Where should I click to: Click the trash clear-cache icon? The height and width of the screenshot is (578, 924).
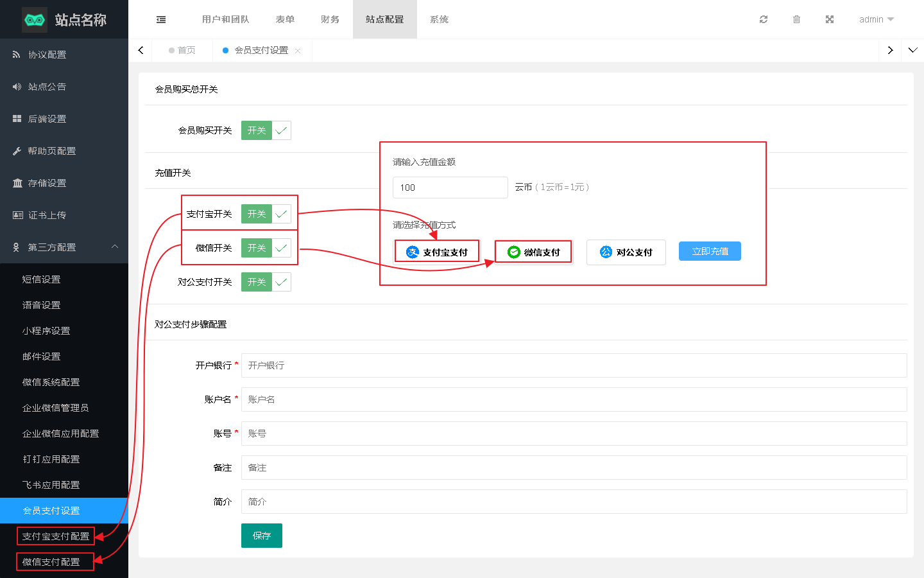click(796, 19)
